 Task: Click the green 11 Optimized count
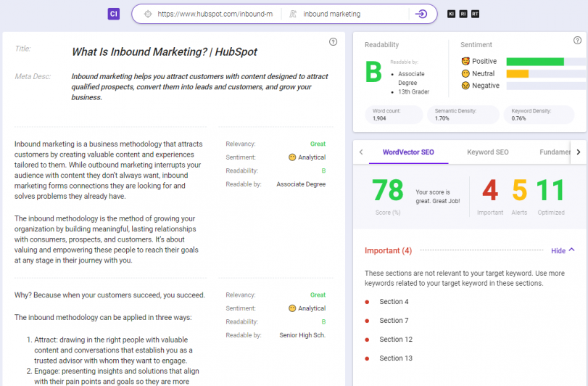pyautogui.click(x=550, y=190)
